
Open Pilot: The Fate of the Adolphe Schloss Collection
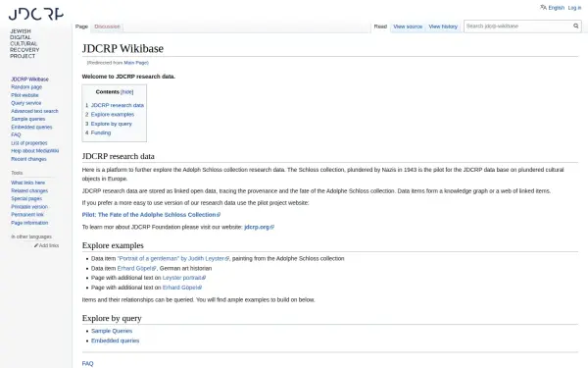click(x=151, y=215)
